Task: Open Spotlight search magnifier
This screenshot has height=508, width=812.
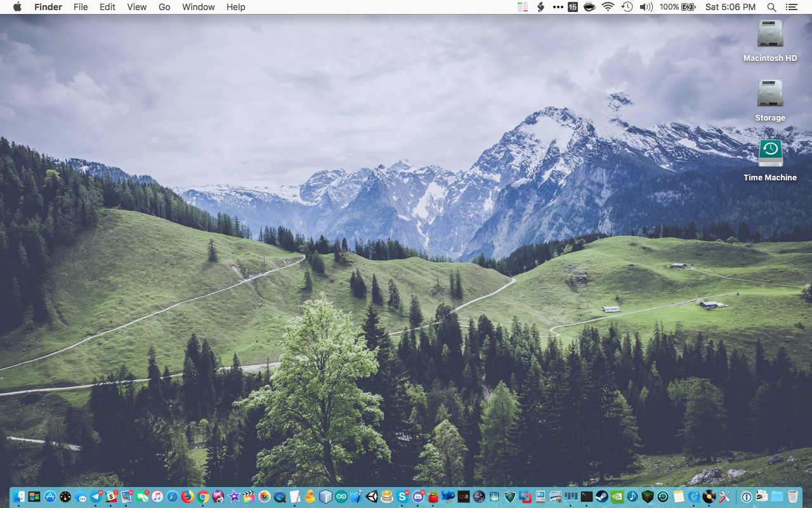Action: pos(771,7)
